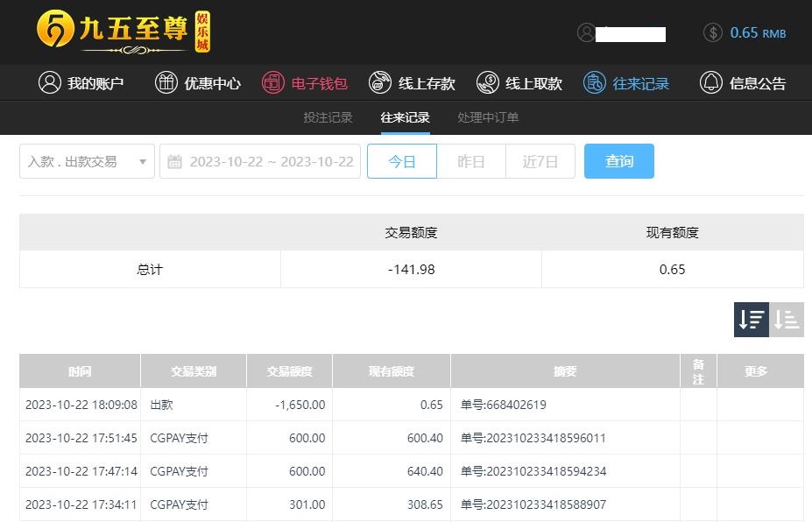Click the 往来记录 records icon
The width and height of the screenshot is (812, 522).
595,83
